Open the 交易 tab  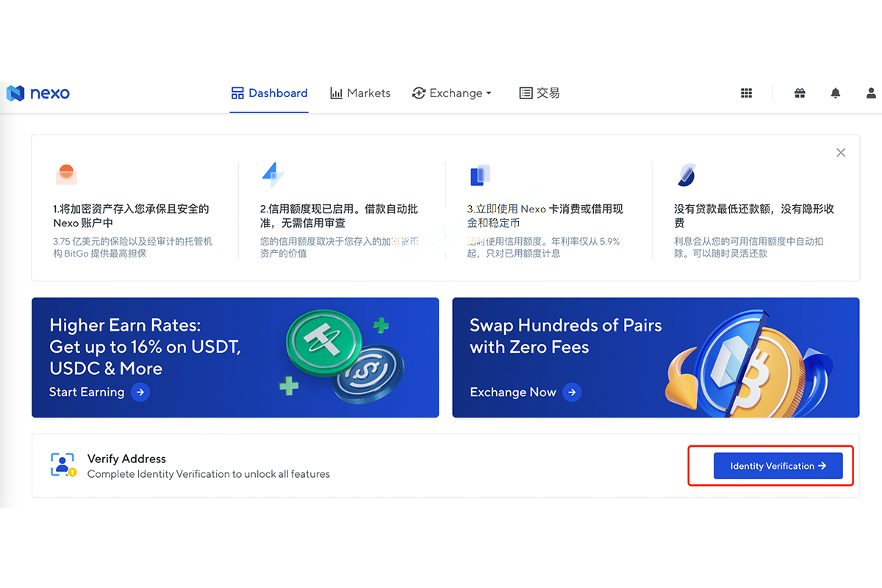click(x=539, y=93)
